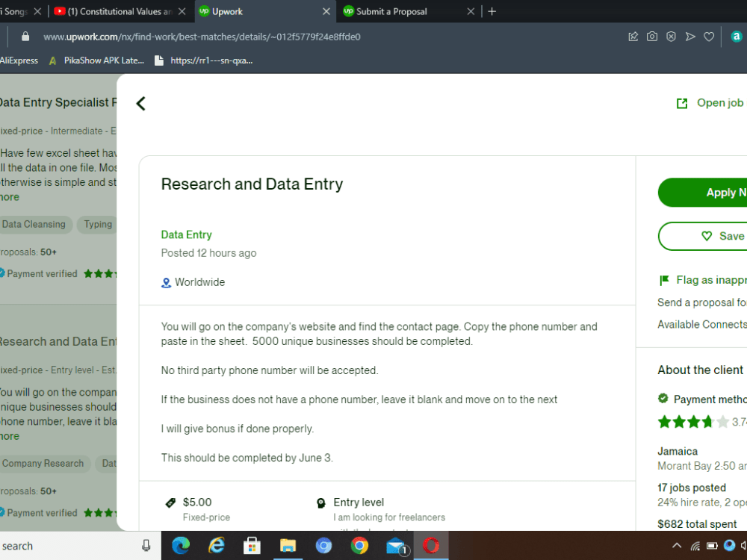Click the Apply Now button
Screen dimensions: 747x560
coord(716,193)
